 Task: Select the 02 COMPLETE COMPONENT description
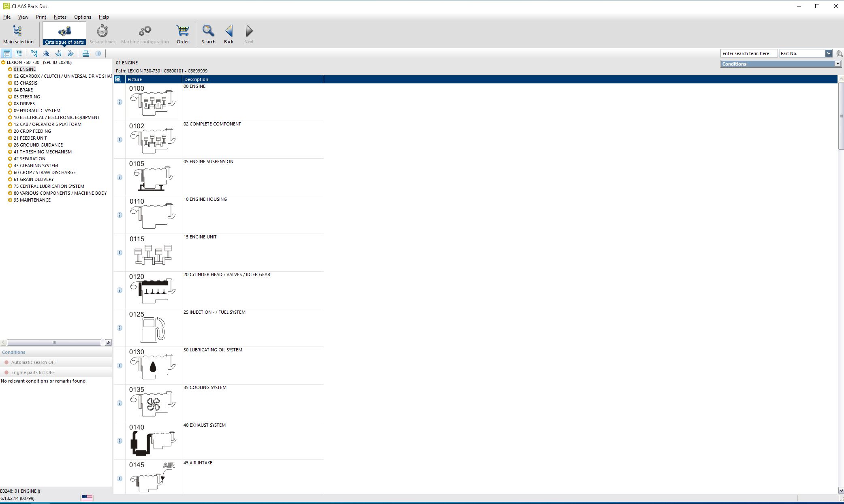(212, 124)
